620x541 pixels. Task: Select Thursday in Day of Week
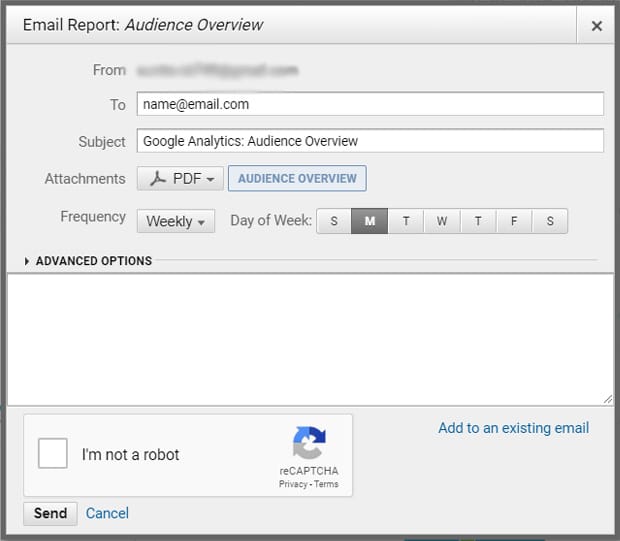click(478, 221)
